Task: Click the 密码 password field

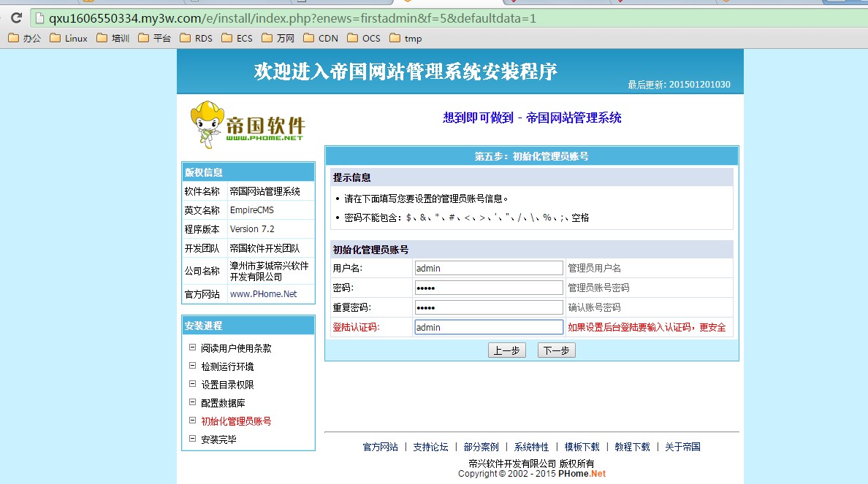Action: click(x=488, y=288)
